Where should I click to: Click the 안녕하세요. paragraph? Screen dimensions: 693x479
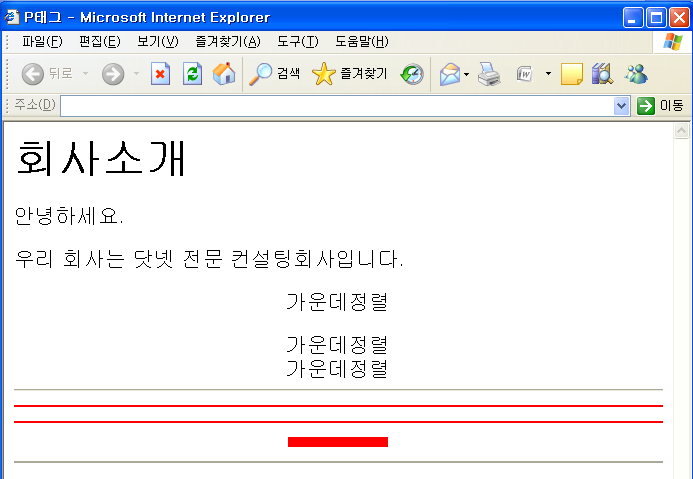click(x=69, y=216)
